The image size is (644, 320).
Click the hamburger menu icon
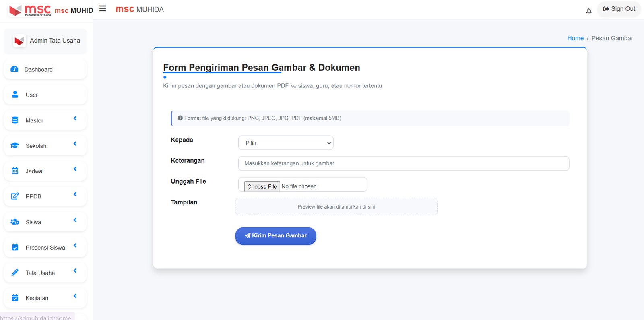tap(103, 8)
